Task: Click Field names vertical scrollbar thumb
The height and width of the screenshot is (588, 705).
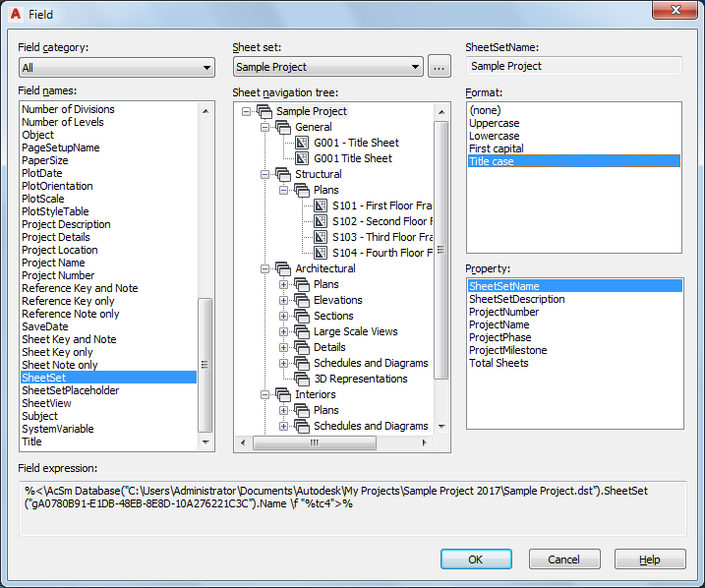Action: pyautogui.click(x=206, y=365)
